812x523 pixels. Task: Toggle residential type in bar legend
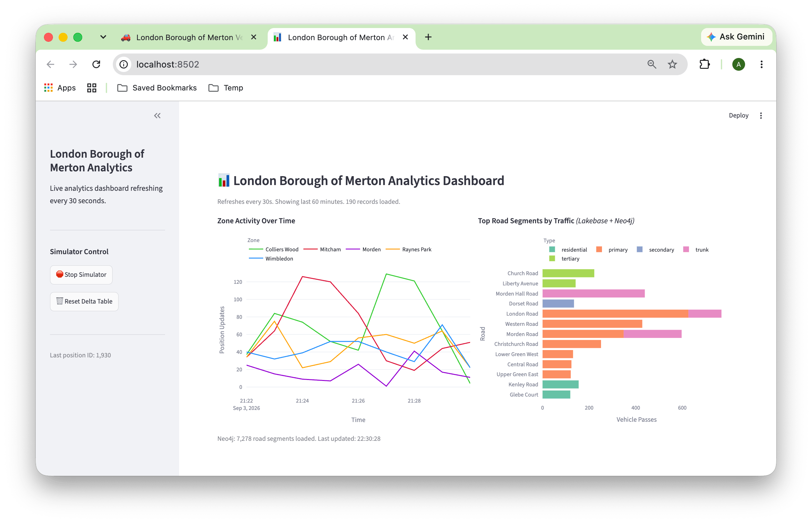(x=568, y=250)
